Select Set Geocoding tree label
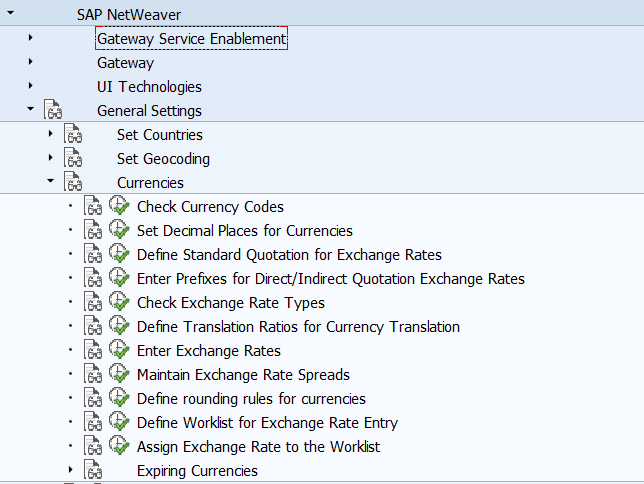The width and height of the screenshot is (644, 484). 163,159
